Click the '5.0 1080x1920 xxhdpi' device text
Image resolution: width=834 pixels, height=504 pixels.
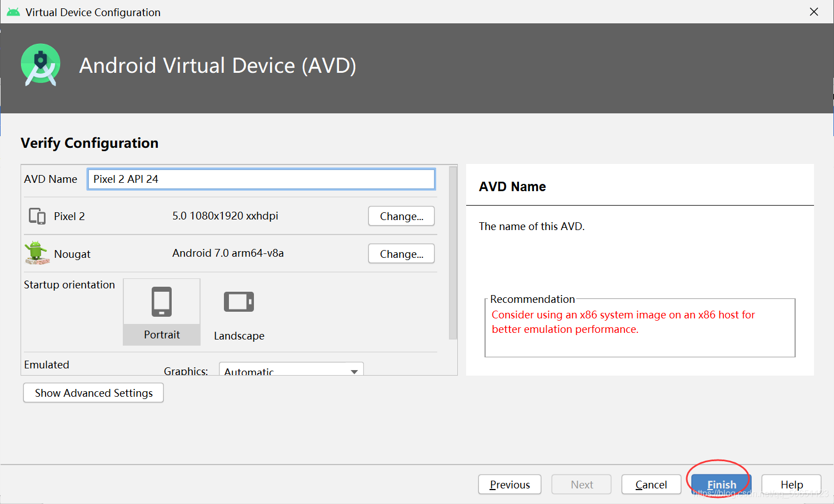pos(225,216)
